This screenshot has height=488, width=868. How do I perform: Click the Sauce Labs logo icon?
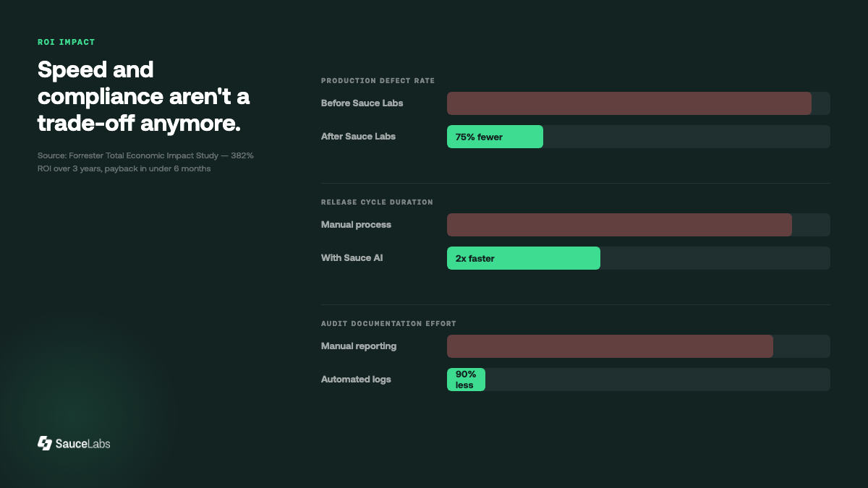(x=45, y=443)
